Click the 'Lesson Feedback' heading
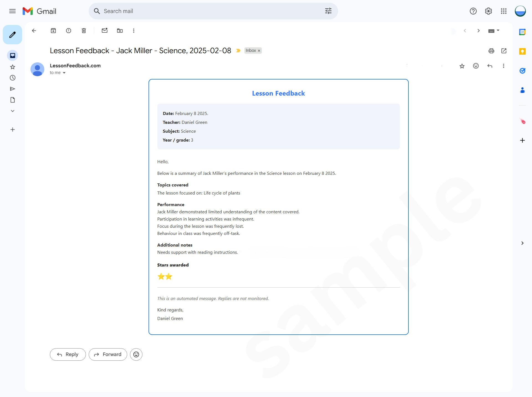Viewport: 532px width, 397px height. tap(278, 93)
